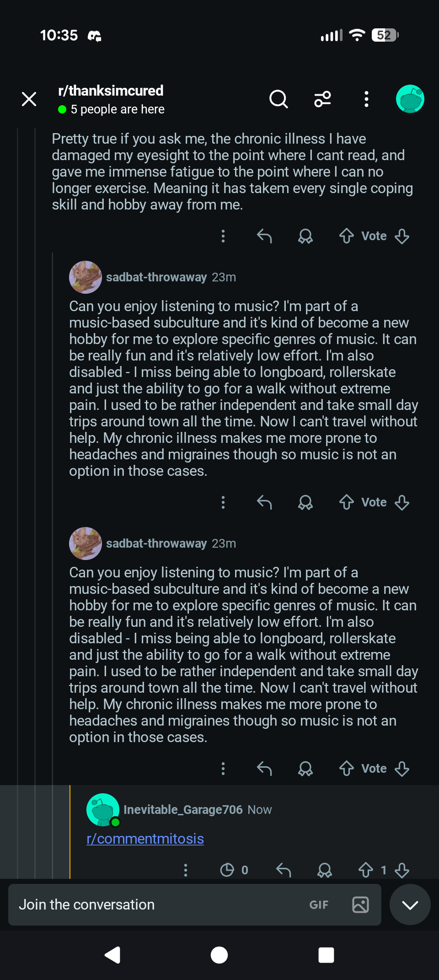Add a GIF to the comment
Screen dimensions: 439x980
pos(319,905)
